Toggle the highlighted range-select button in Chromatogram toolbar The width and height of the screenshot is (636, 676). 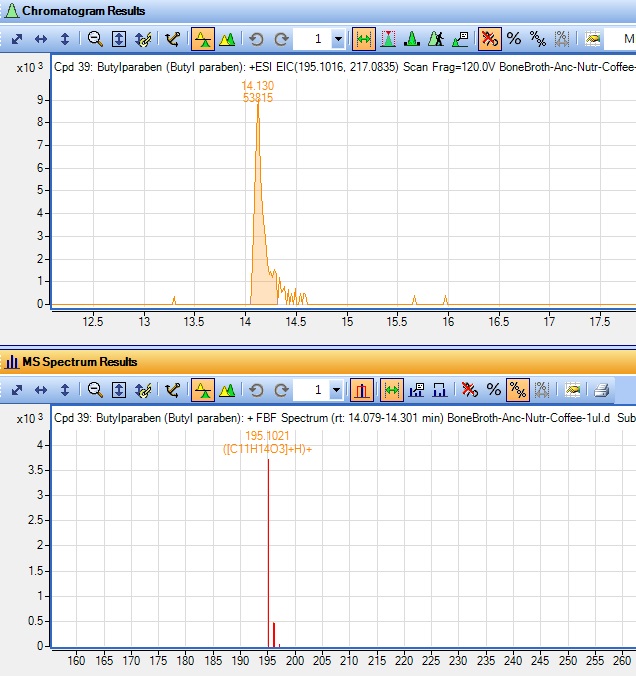click(364, 39)
